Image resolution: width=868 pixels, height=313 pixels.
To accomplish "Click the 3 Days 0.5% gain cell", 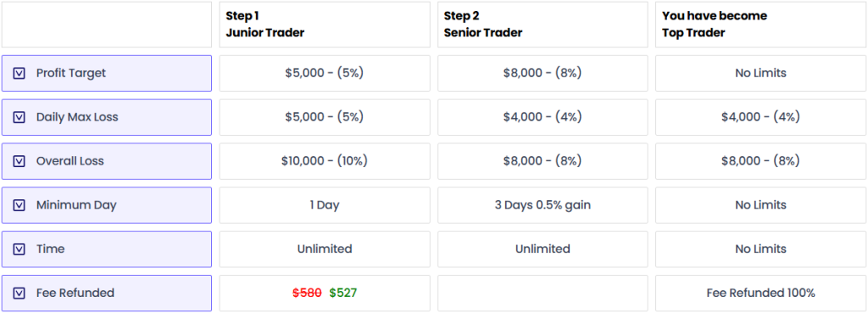I will pyautogui.click(x=542, y=205).
